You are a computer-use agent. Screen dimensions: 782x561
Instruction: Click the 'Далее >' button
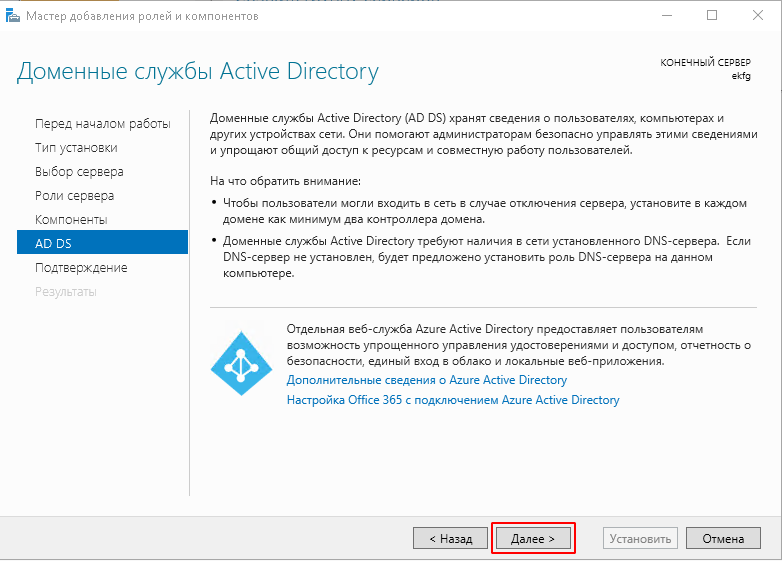click(533, 538)
